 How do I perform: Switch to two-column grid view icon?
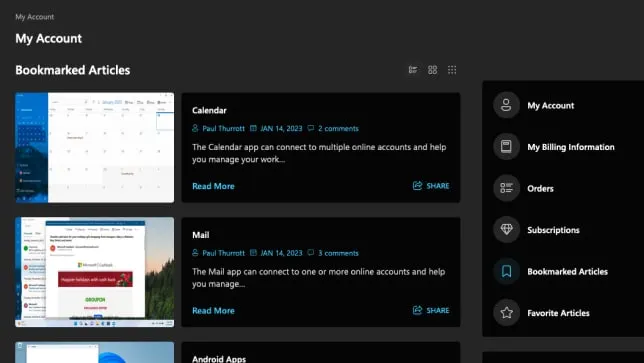432,70
